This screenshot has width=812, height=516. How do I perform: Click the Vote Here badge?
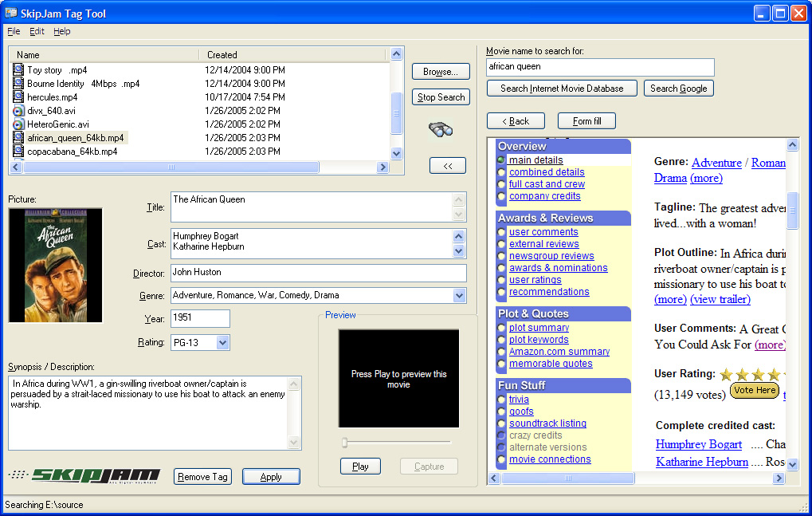pos(755,390)
